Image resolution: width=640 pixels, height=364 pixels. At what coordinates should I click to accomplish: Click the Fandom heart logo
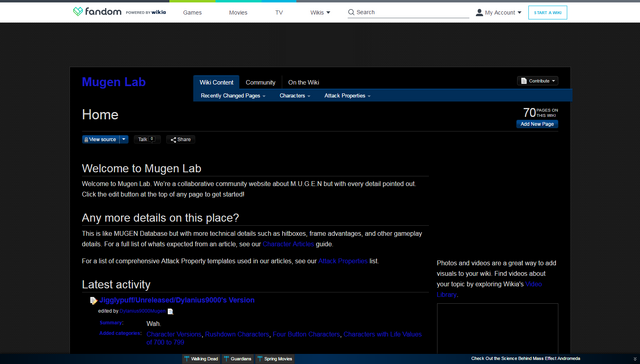coord(78,11)
